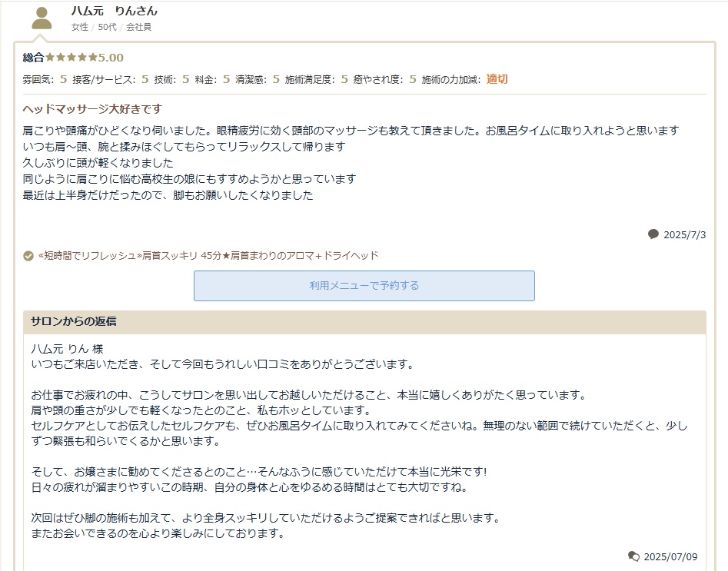This screenshot has width=728, height=571.
Task: Click the line またお会いできるのを心より
Action: pos(159,533)
